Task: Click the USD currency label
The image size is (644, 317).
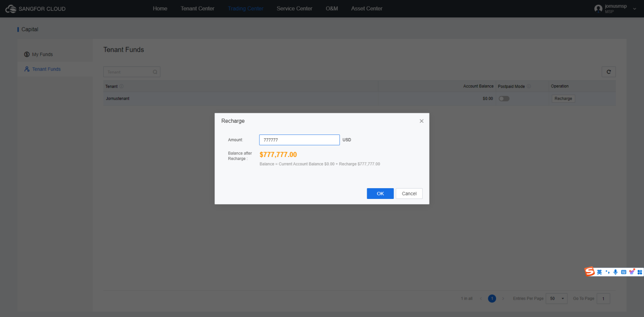Action: point(347,140)
